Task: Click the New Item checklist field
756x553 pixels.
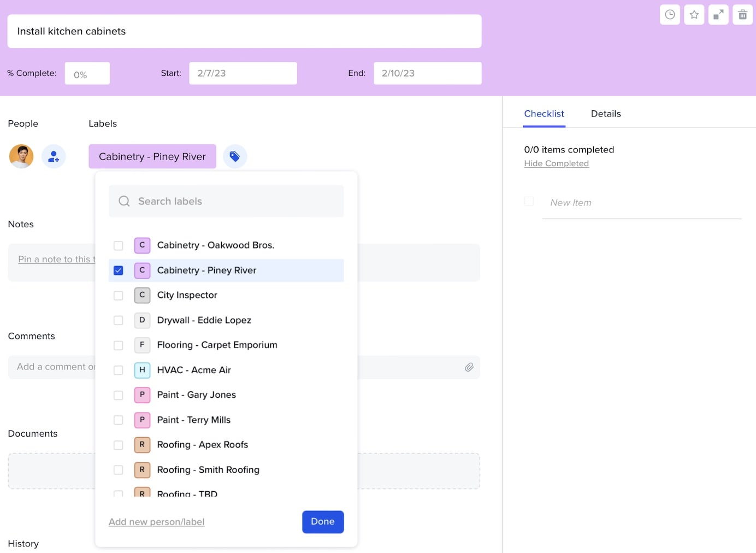Action: [x=641, y=203]
